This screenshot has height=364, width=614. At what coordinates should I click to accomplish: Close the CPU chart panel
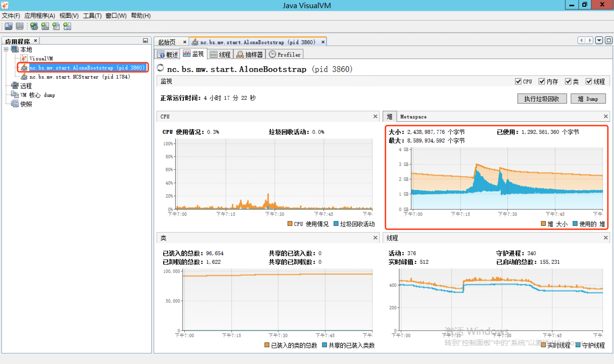coord(375,116)
